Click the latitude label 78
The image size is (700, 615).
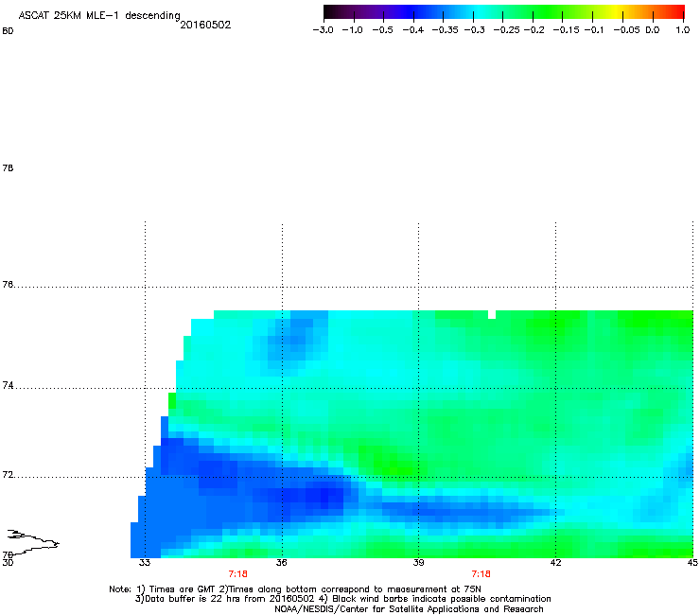[8, 167]
